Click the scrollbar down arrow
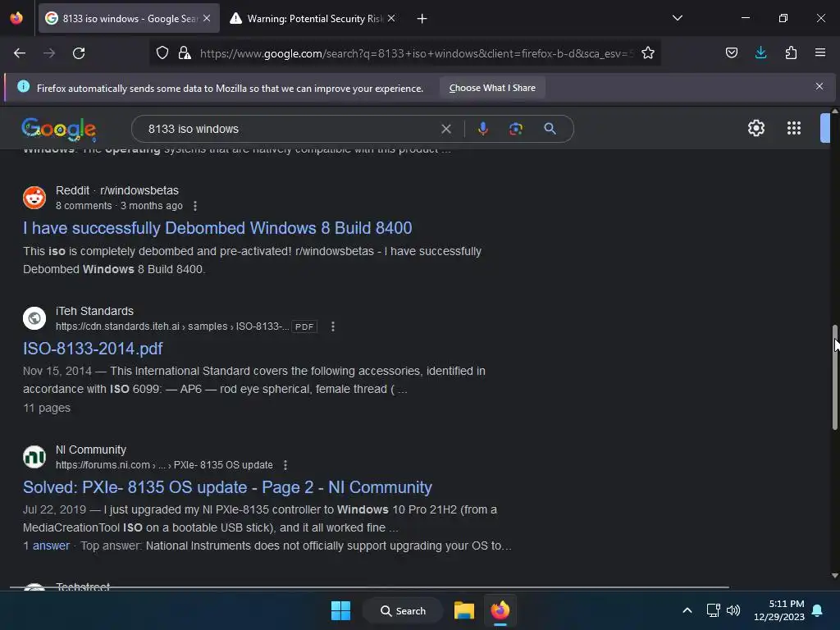Viewport: 840px width, 630px height. pos(834,576)
